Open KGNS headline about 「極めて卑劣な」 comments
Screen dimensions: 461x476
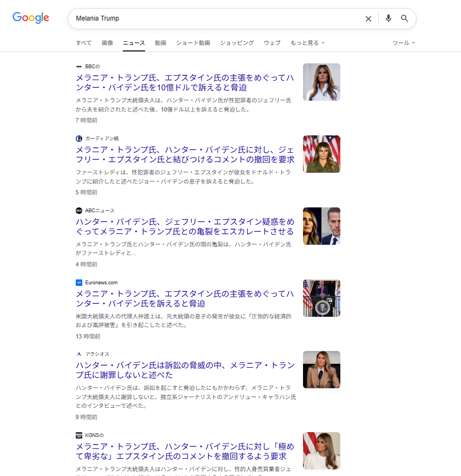point(185,452)
